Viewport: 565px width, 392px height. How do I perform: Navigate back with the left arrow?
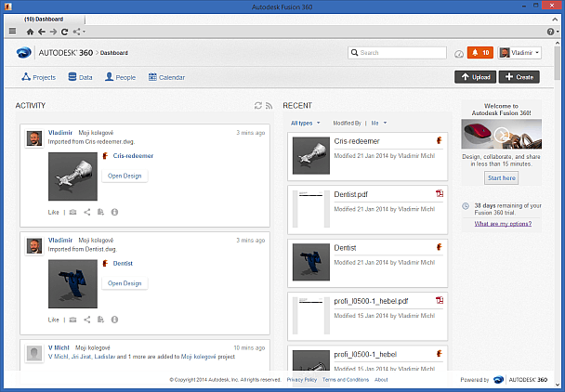coord(42,32)
